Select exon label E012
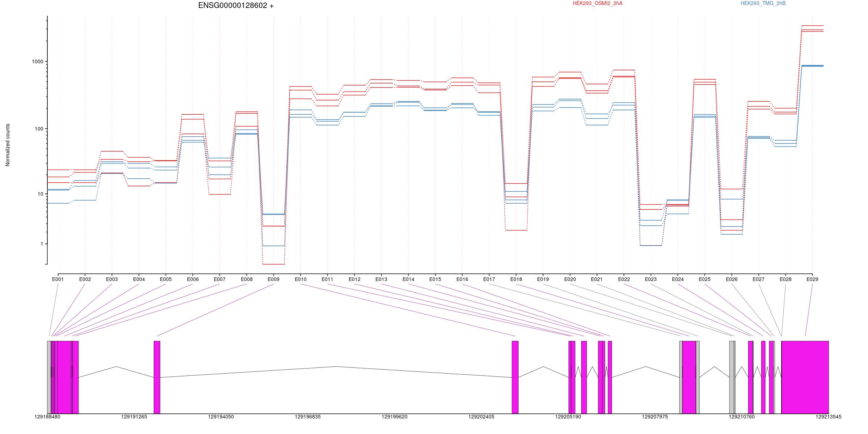The width and height of the screenshot is (868, 434). (x=354, y=279)
